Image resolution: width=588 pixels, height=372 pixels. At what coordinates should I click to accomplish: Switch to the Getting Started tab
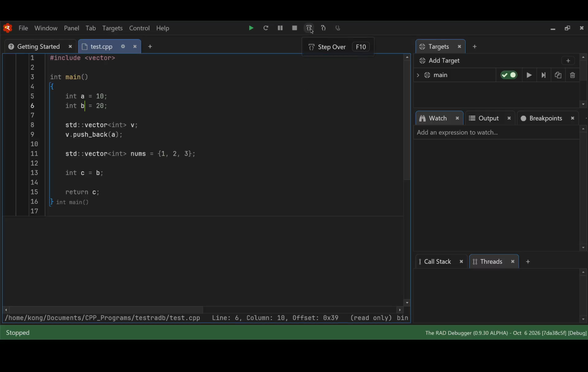[38, 47]
